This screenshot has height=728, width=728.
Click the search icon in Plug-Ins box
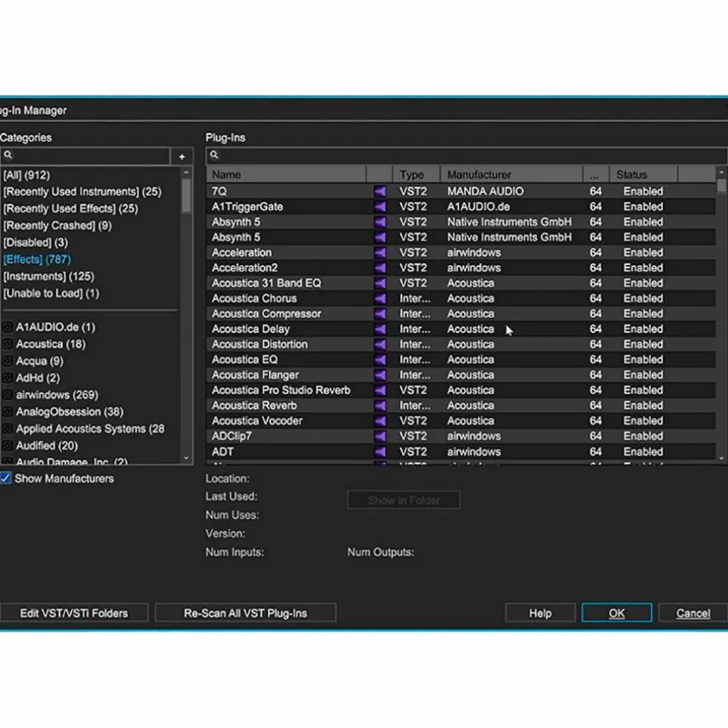[214, 155]
